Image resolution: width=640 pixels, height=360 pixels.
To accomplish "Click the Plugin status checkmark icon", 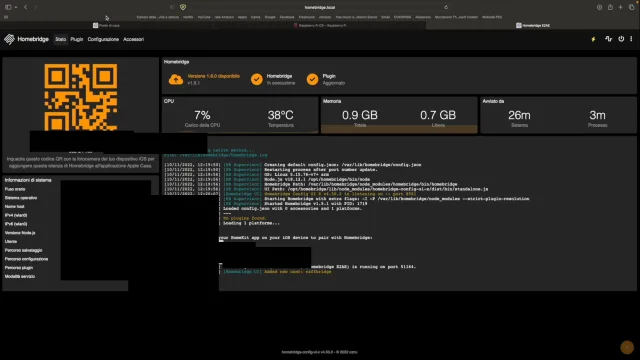I will pyautogui.click(x=312, y=79).
